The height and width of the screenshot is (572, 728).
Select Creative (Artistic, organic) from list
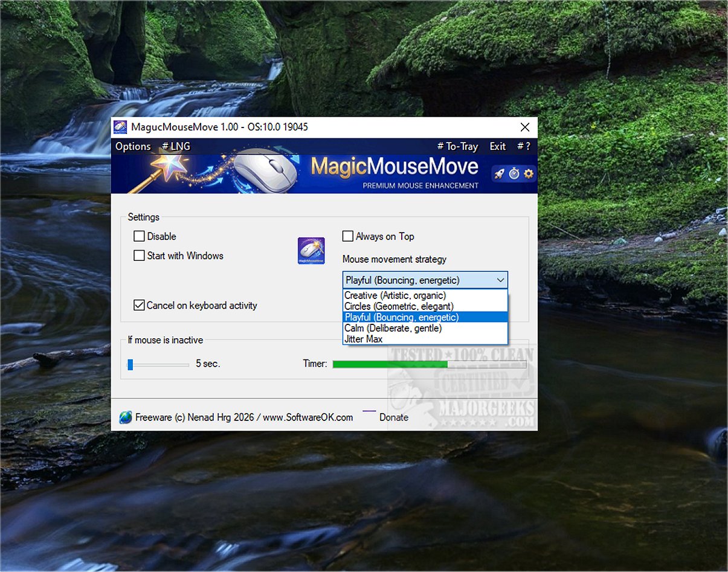[395, 295]
